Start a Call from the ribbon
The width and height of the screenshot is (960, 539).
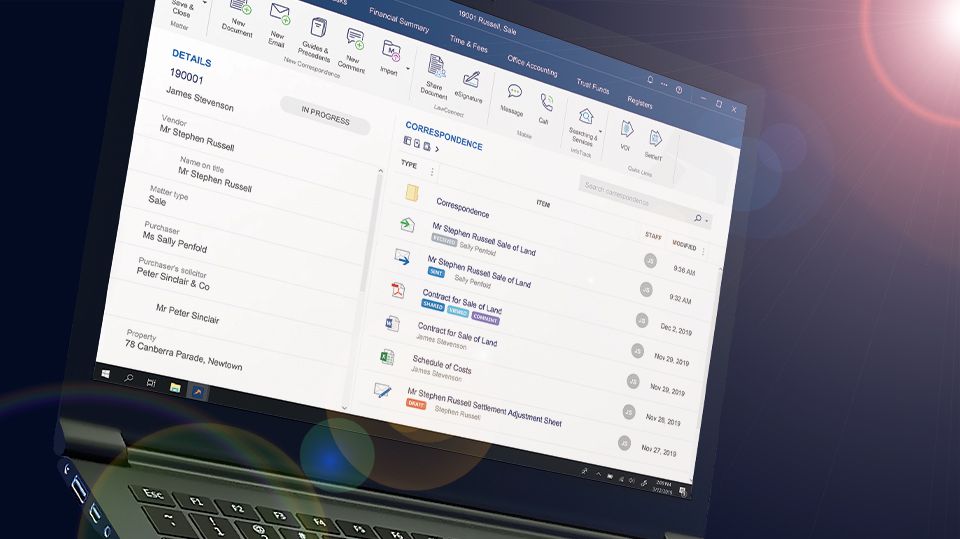[546, 103]
